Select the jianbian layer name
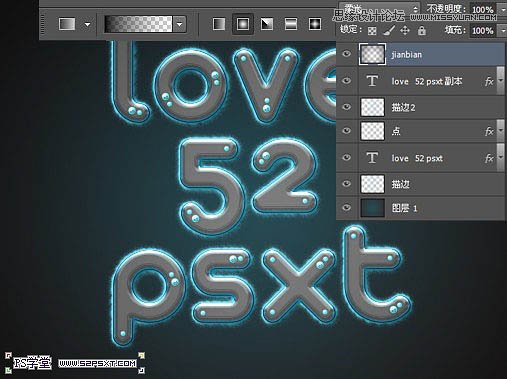This screenshot has width=507, height=379. (x=407, y=55)
